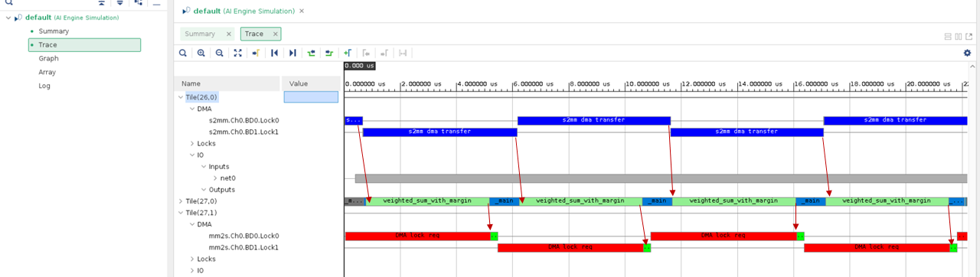Collapse the default simulation tree node
The height and width of the screenshot is (277, 980).
coord(8,17)
